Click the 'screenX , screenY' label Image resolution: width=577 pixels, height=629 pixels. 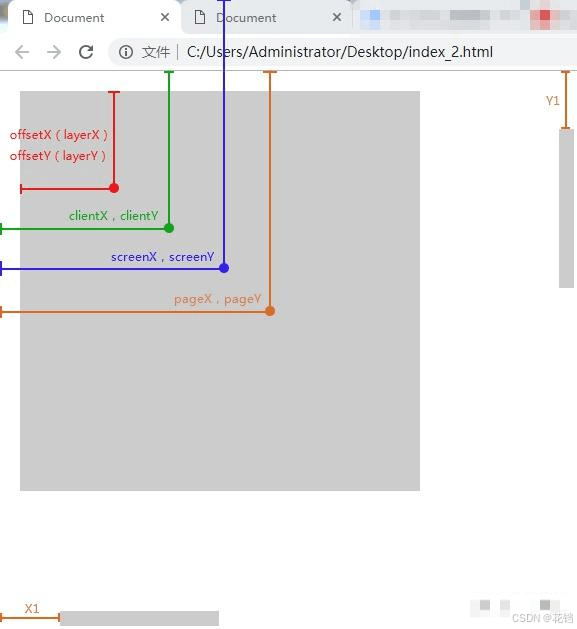click(163, 257)
